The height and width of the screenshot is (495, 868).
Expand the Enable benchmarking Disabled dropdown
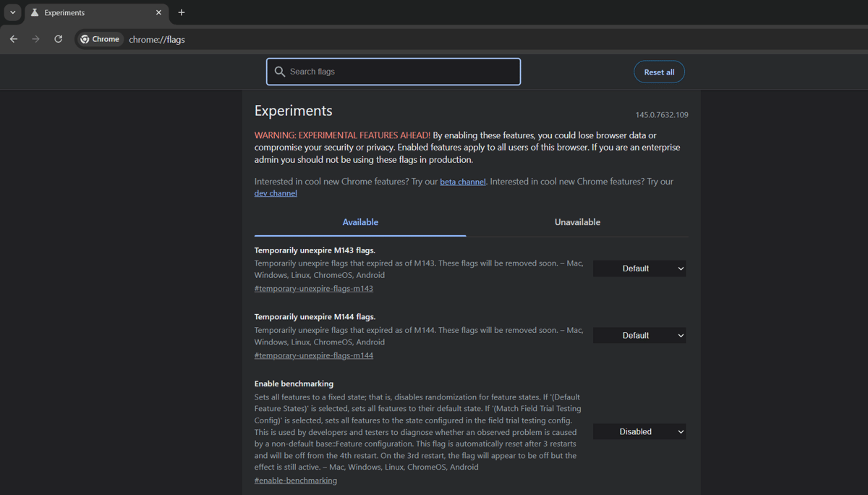639,432
